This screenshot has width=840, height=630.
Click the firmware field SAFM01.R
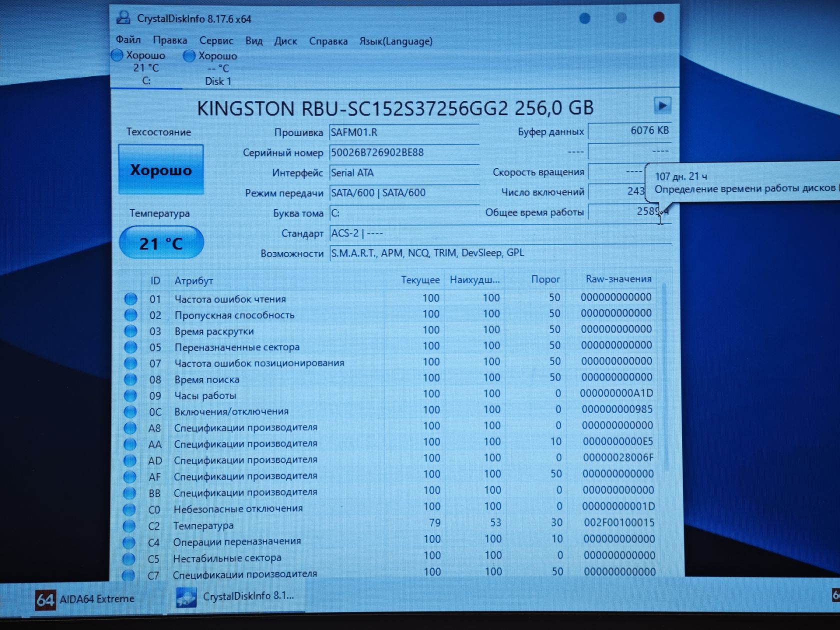click(x=404, y=132)
